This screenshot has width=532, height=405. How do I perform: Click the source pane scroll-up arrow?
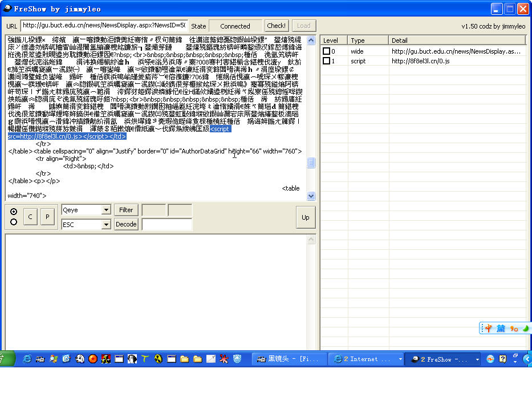311,40
